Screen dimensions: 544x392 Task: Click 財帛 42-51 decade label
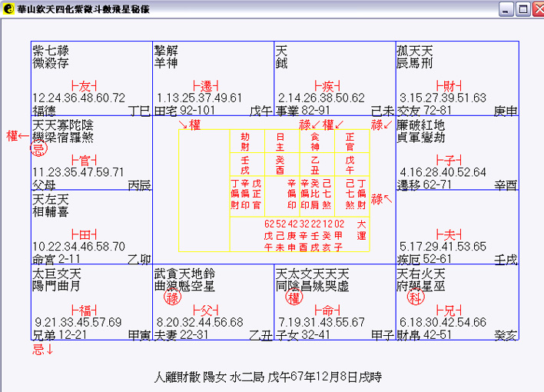(x=424, y=334)
